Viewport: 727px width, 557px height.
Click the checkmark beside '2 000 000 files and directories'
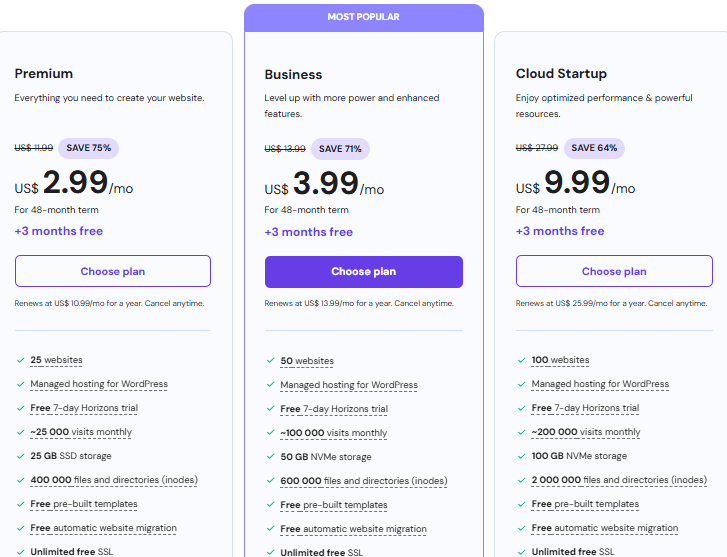(522, 480)
